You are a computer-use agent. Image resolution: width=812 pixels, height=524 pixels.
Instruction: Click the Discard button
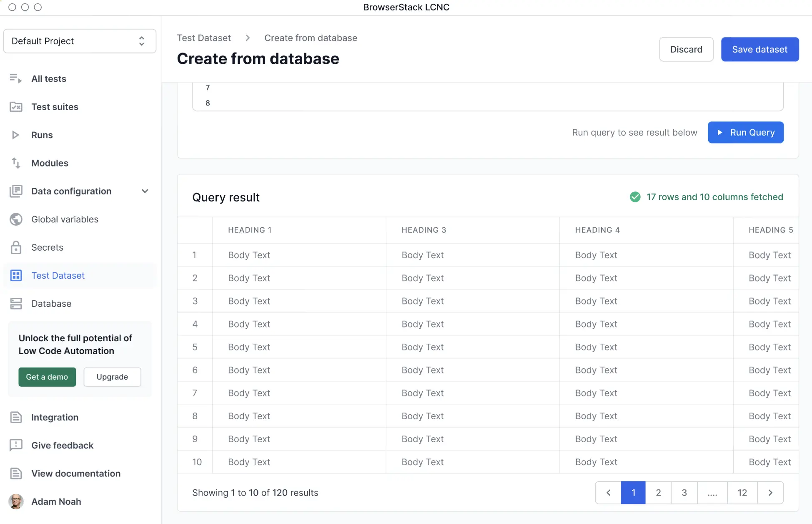(x=686, y=49)
